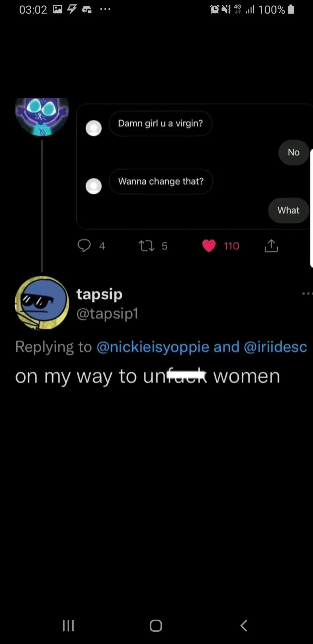Image resolution: width=313 pixels, height=644 pixels.
Task: Tap the gallery image notification icon
Action: [x=58, y=9]
